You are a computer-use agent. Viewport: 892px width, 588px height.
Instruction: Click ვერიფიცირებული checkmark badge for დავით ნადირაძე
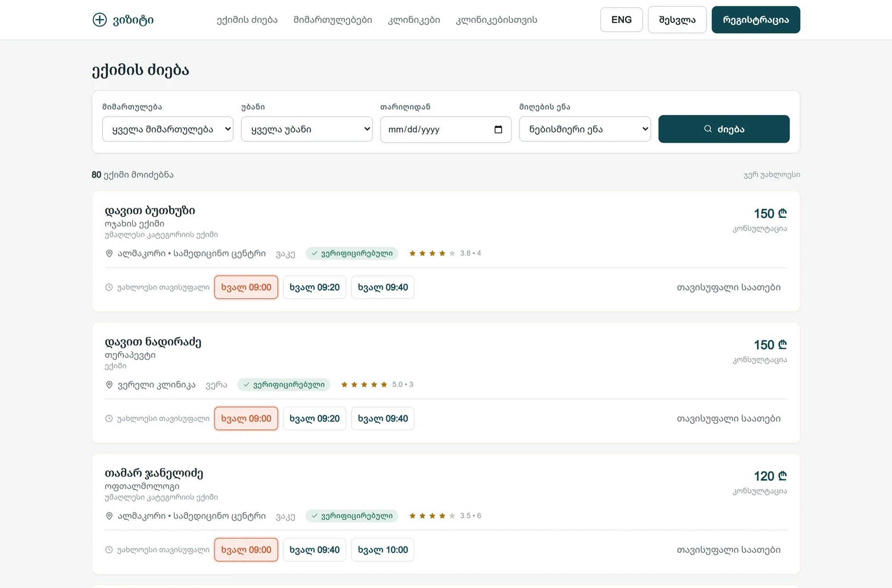[284, 384]
